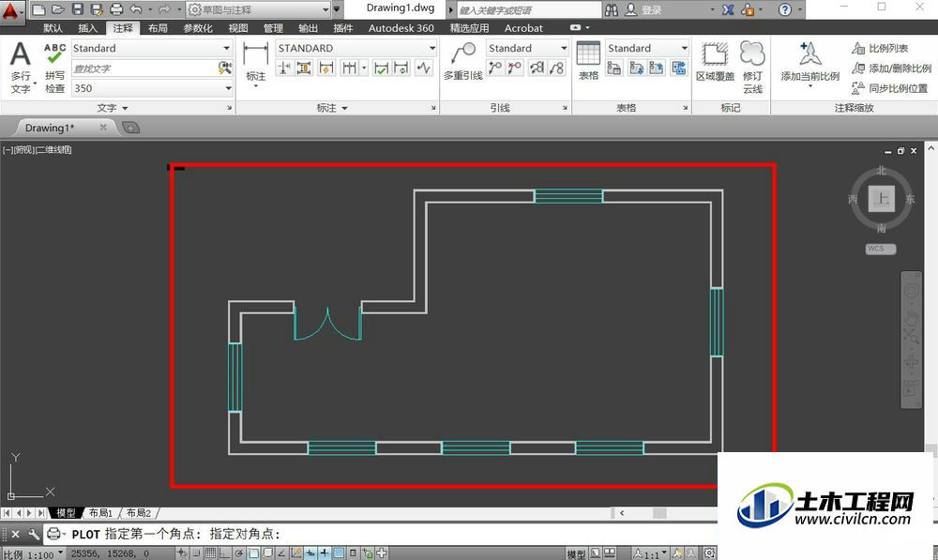Open the multileader style Standard dropdown
This screenshot has width=938, height=560.
527,48
